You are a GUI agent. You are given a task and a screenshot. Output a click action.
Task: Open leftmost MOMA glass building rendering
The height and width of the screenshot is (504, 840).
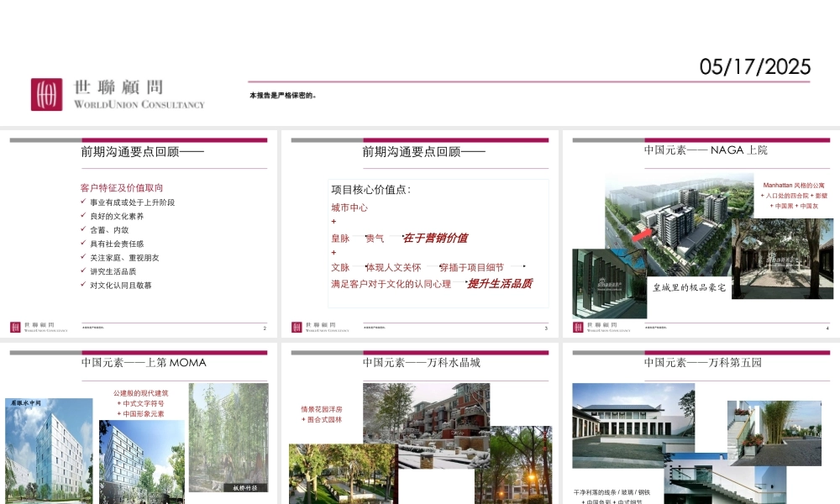tap(49, 450)
